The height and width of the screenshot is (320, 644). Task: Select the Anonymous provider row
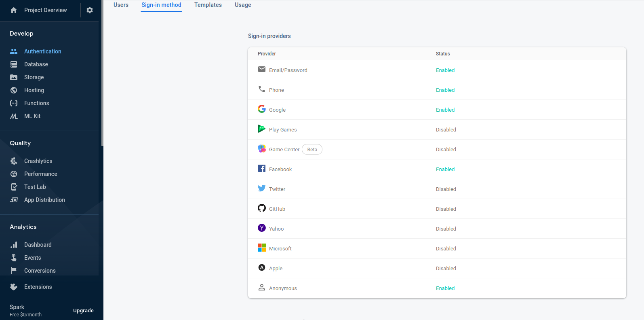[283, 288]
